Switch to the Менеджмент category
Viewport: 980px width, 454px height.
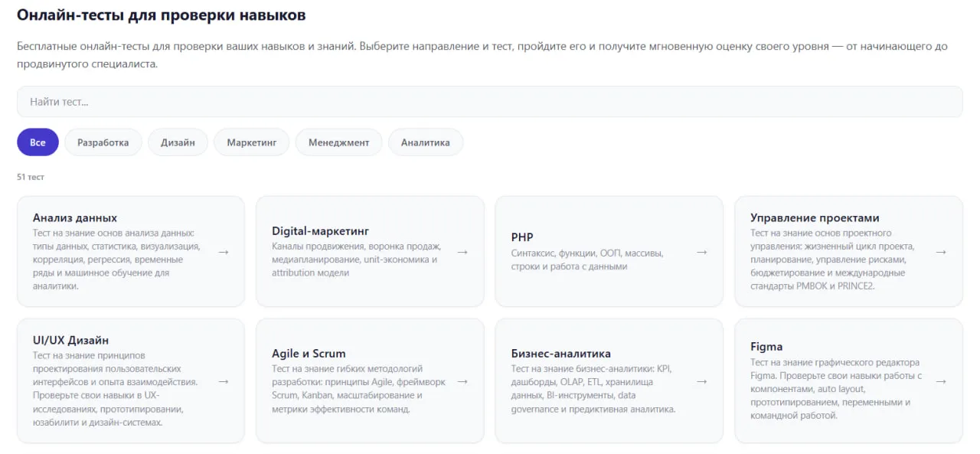338,142
